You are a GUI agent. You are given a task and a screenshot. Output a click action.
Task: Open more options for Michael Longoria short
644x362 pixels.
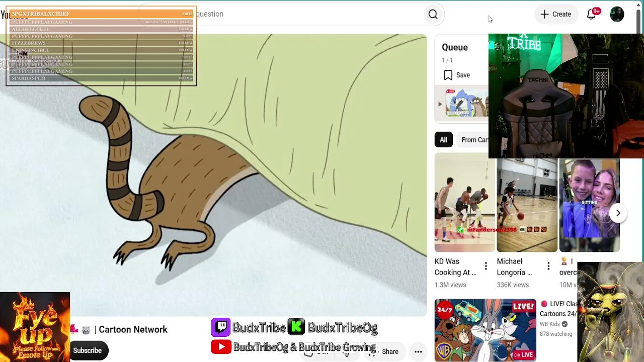(x=548, y=266)
